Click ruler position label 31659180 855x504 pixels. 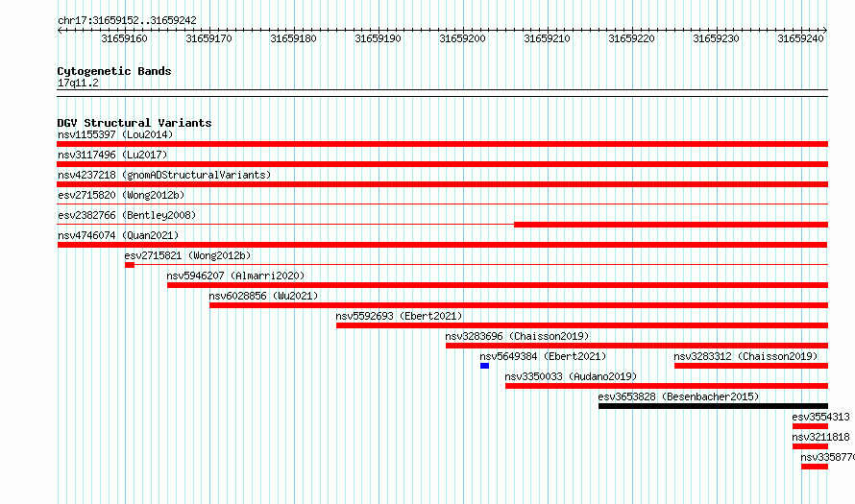coord(293,38)
